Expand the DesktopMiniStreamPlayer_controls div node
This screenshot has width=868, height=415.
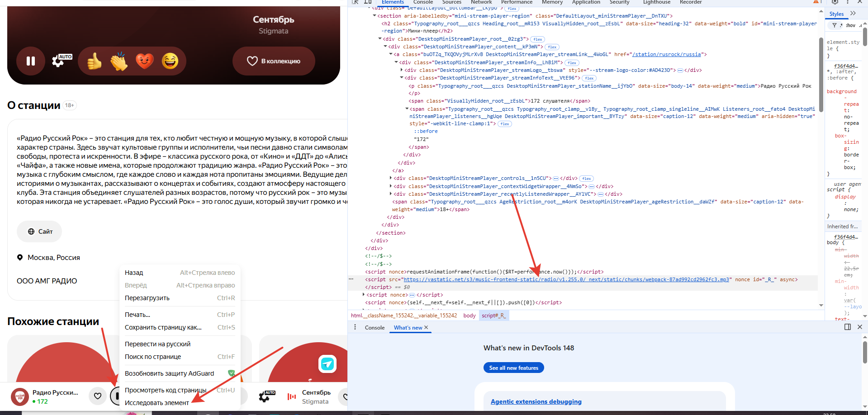391,178
